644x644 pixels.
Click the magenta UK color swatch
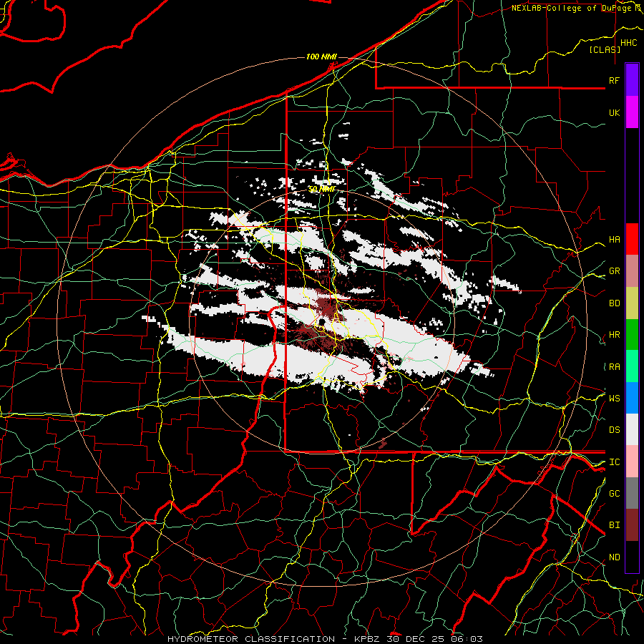632,112
